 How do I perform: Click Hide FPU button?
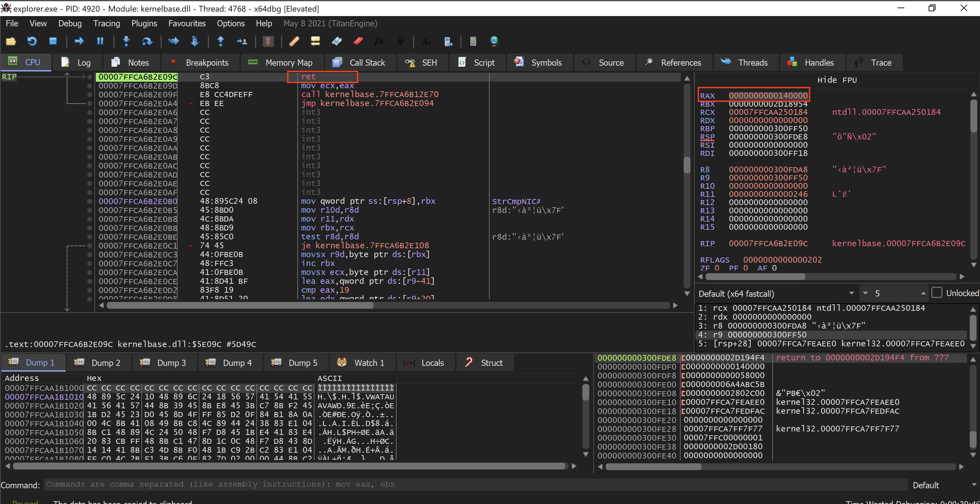[837, 80]
